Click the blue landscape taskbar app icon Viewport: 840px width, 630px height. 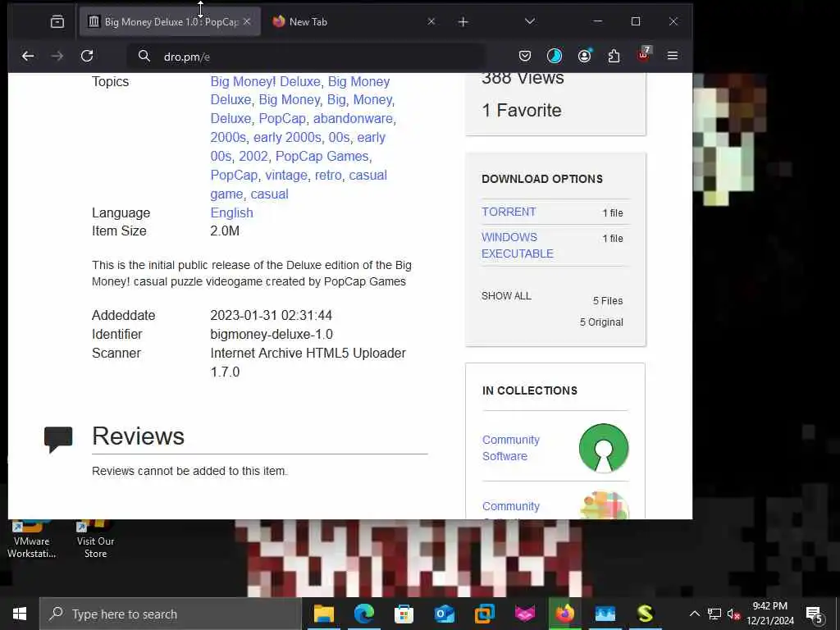(x=605, y=614)
